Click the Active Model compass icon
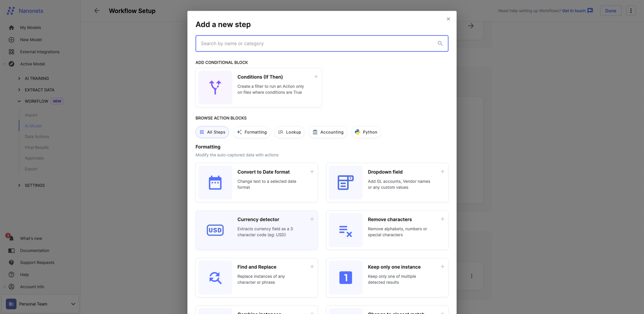 pyautogui.click(x=11, y=64)
